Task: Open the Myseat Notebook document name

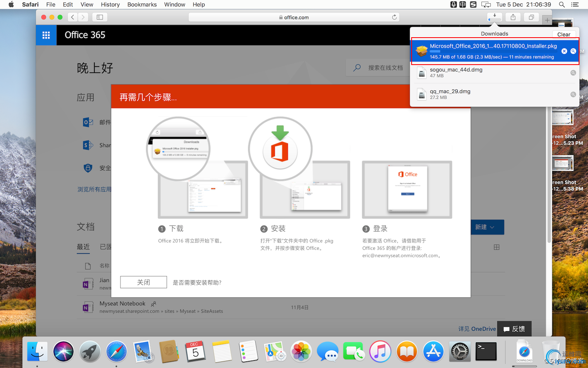Action: pyautogui.click(x=122, y=303)
